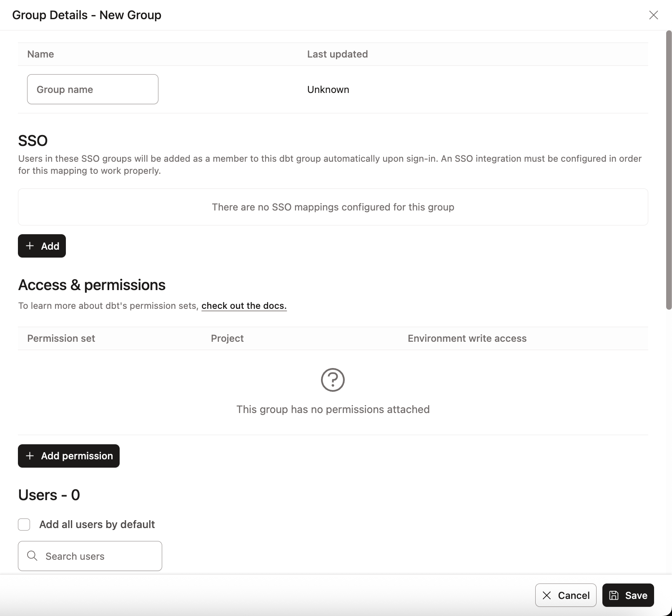Add an SSO mapping with the Add button

[x=42, y=246]
